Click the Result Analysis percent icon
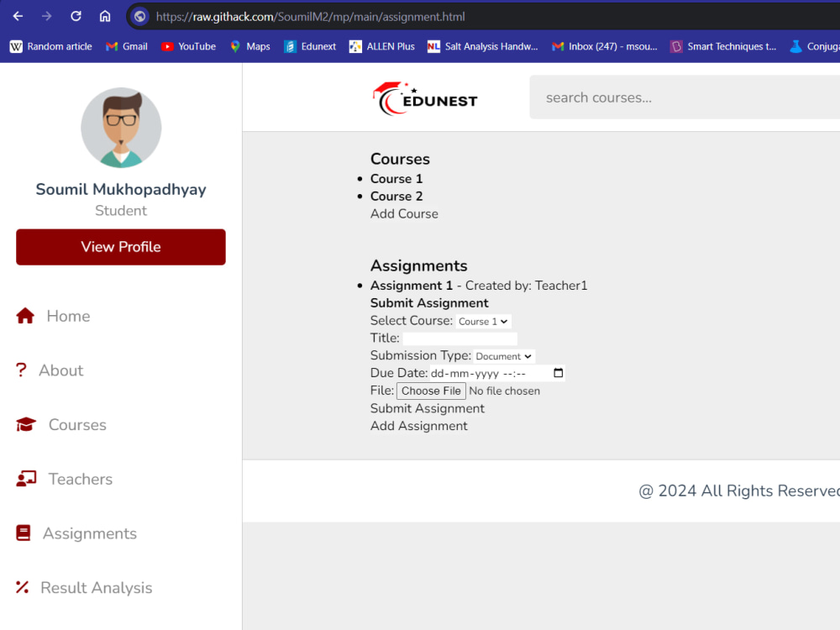The width and height of the screenshot is (840, 630). point(22,588)
